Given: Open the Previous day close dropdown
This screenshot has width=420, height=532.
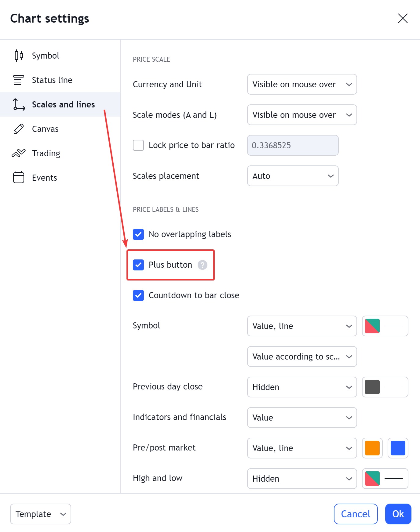Looking at the screenshot, I should pos(301,387).
